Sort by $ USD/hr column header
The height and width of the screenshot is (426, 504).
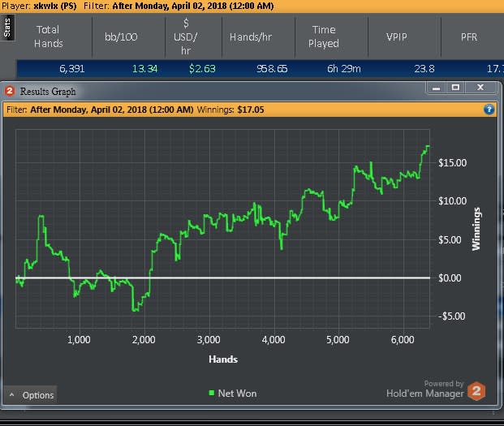click(186, 37)
